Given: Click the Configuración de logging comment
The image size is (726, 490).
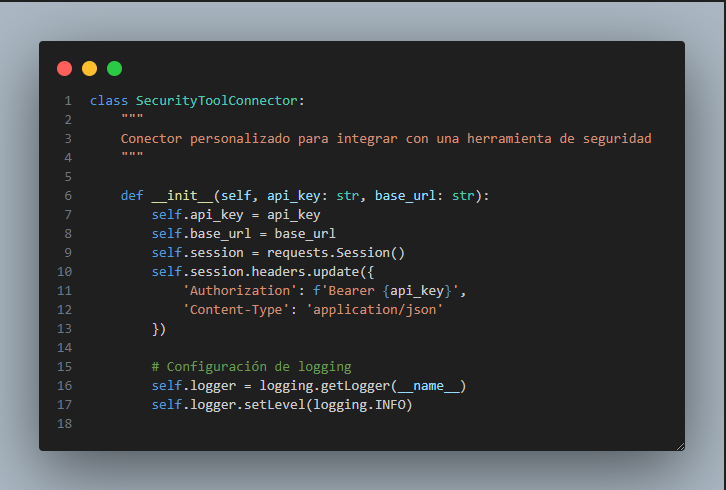Looking at the screenshot, I should coord(251,366).
